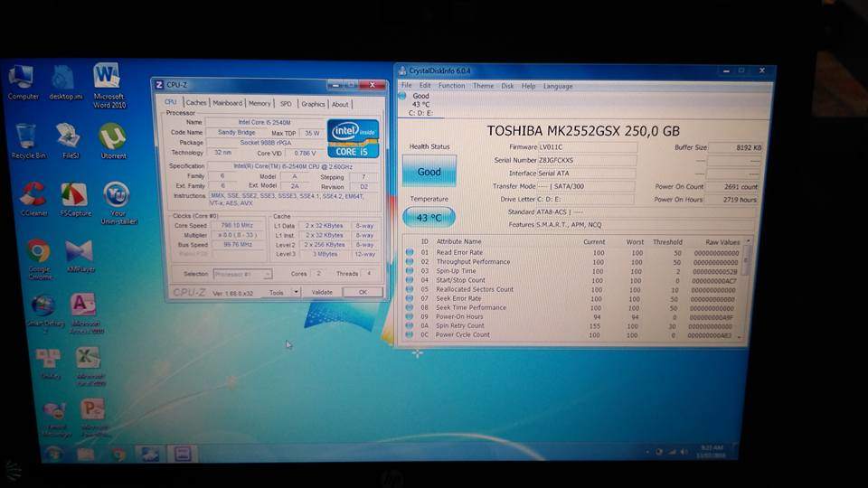The image size is (868, 488).
Task: Click the Core Speed value in CPU-Z
Action: click(238, 225)
